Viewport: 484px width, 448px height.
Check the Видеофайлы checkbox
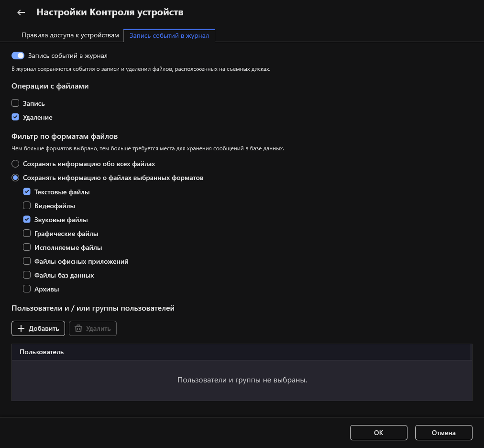[x=27, y=206]
